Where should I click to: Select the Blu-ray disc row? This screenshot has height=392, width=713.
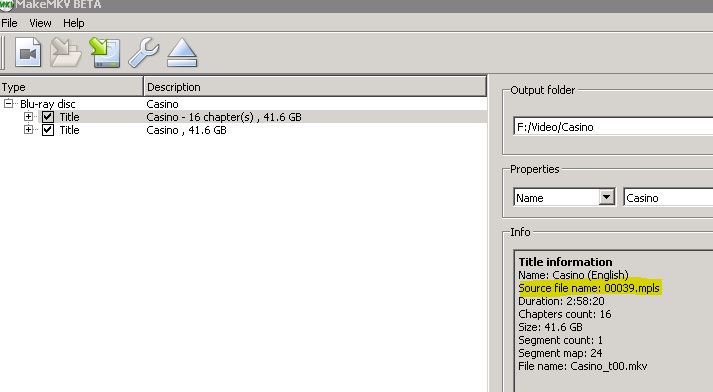tap(243, 104)
